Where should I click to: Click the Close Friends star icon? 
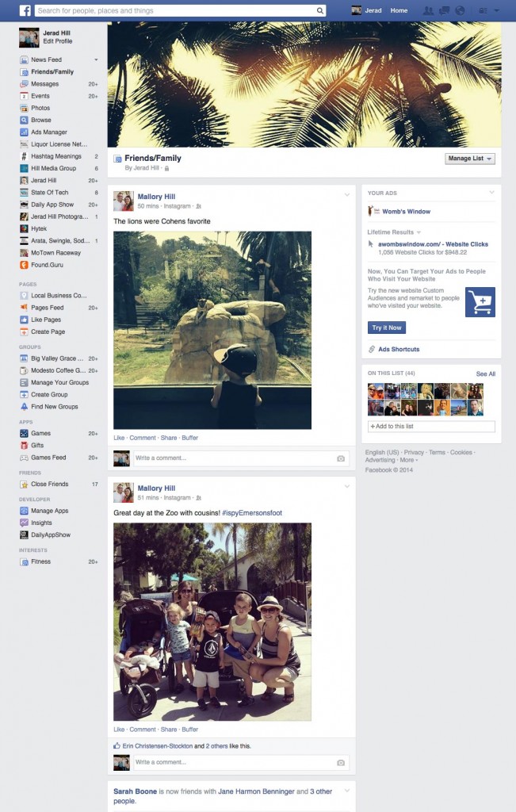click(x=24, y=485)
